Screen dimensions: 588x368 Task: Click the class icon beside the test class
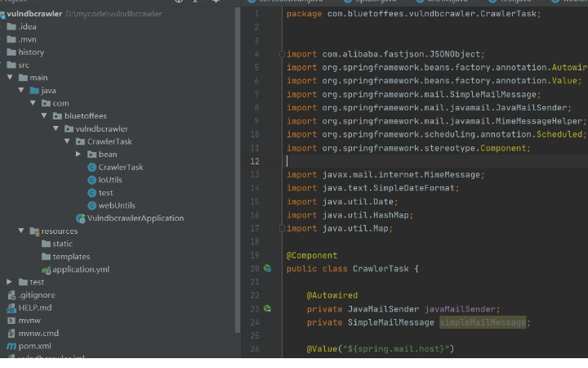[x=91, y=193]
